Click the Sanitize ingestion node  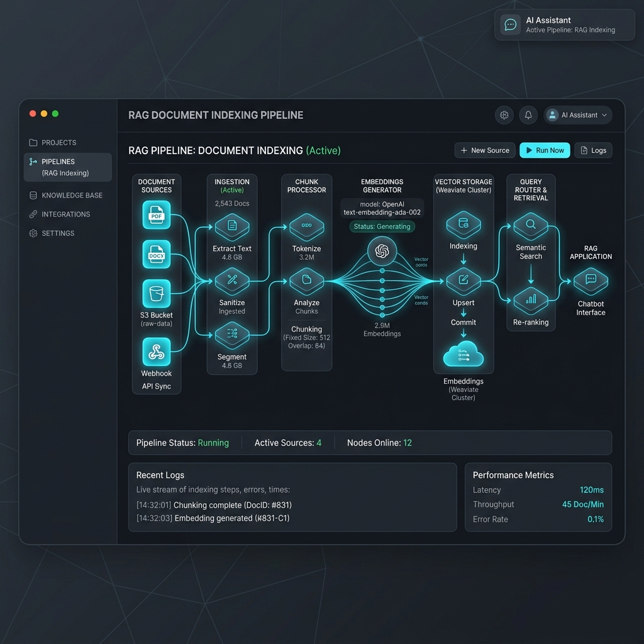[232, 281]
